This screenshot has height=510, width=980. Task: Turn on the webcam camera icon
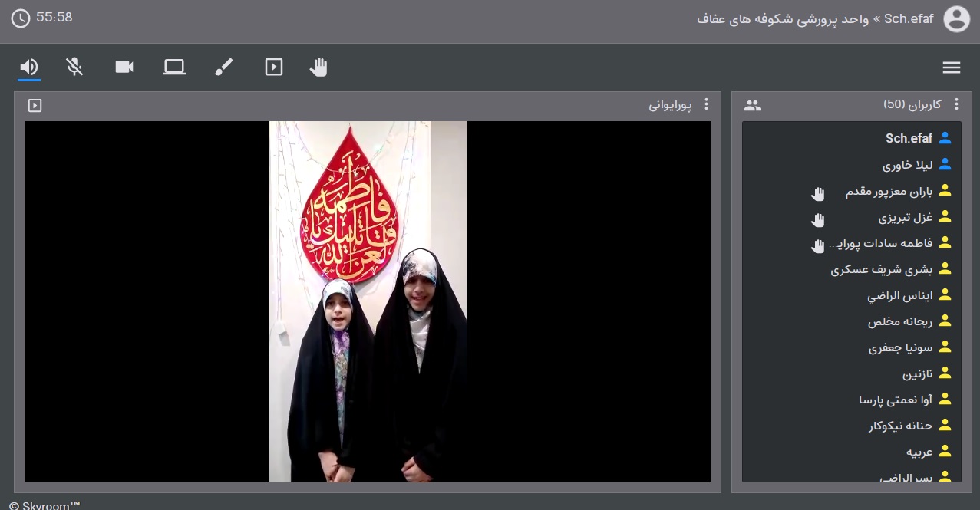(124, 67)
